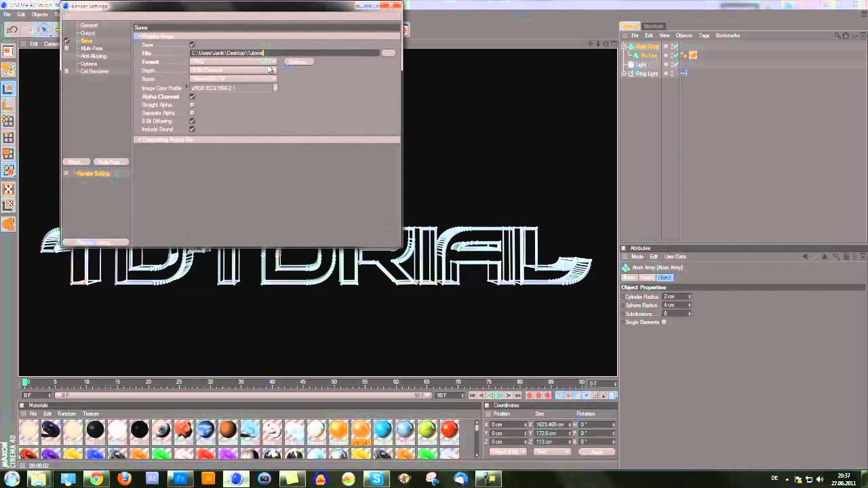Click the Play Forwards timeline button
The height and width of the screenshot is (488, 868).
pyautogui.click(x=500, y=395)
